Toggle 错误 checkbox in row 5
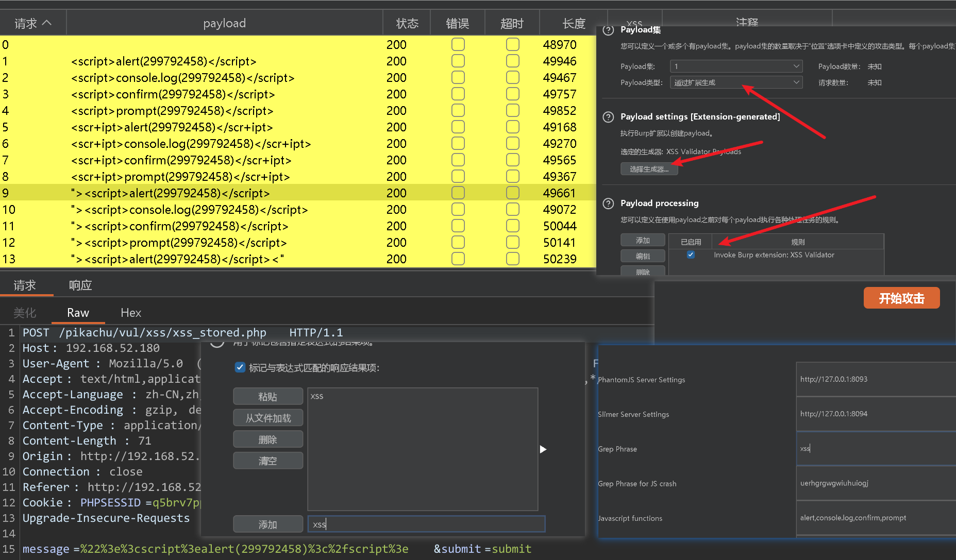 [x=458, y=127]
